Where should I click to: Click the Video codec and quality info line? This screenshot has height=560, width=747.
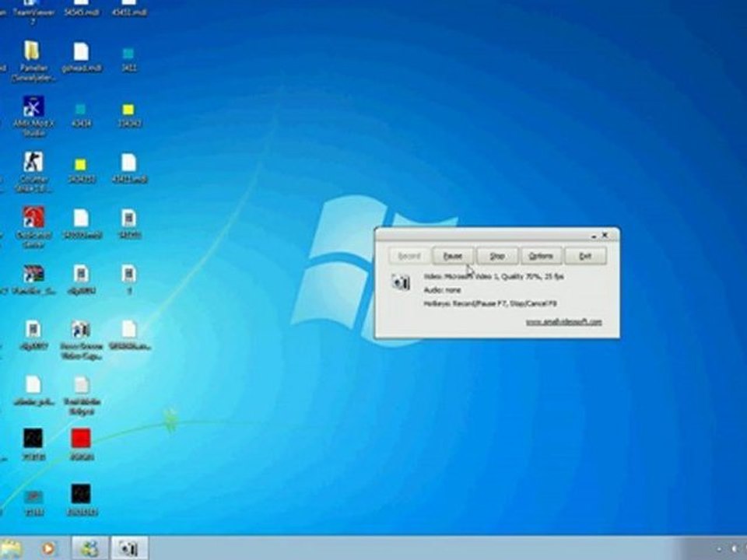[493, 276]
